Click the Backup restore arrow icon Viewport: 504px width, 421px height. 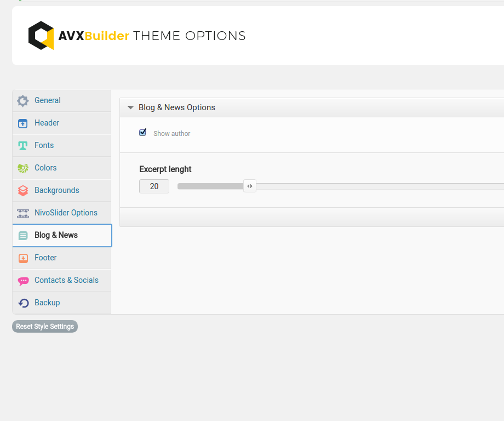coord(22,303)
